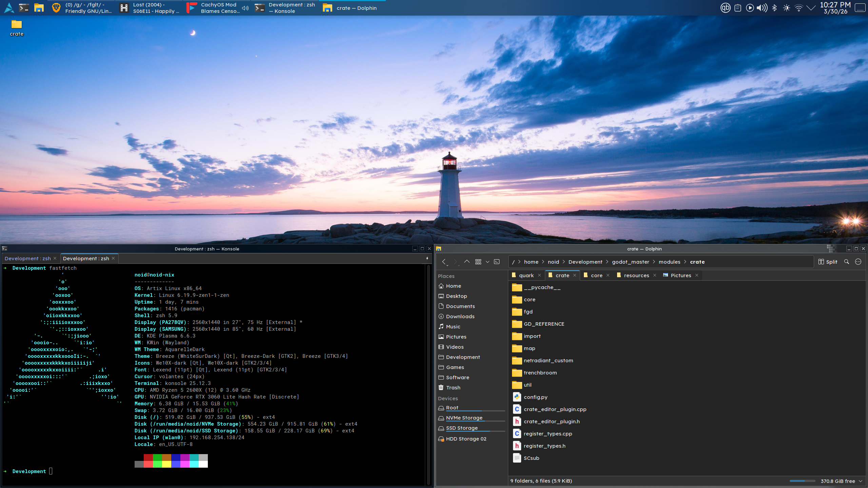Click the Bluetooth tray icon

click(774, 8)
